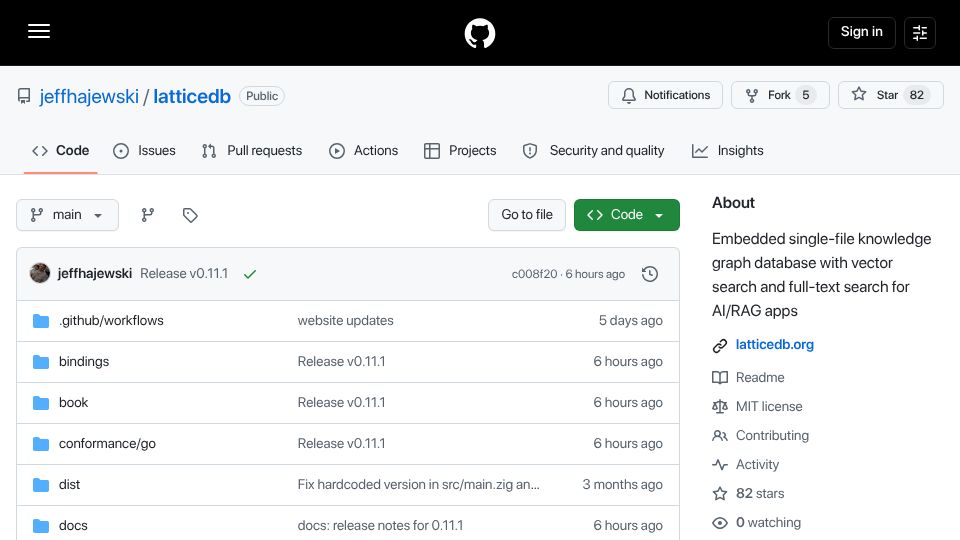Open the .github/workflows folder
960x540 pixels.
click(x=111, y=320)
